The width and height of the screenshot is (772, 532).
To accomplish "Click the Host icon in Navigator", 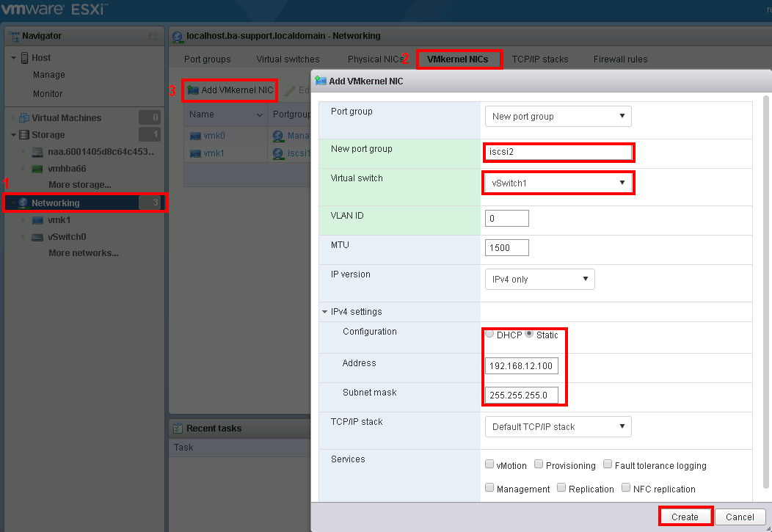I will (x=24, y=58).
